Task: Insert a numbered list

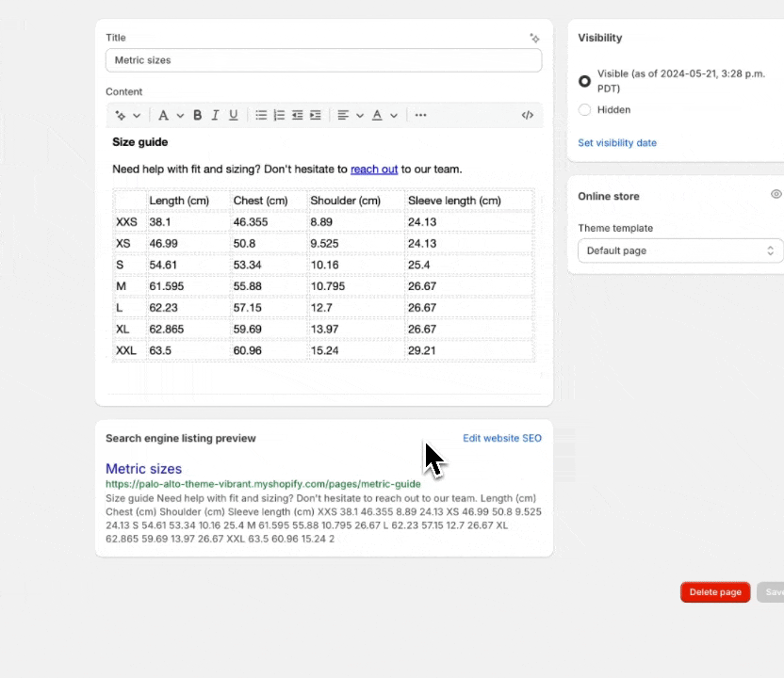Action: 279,115
